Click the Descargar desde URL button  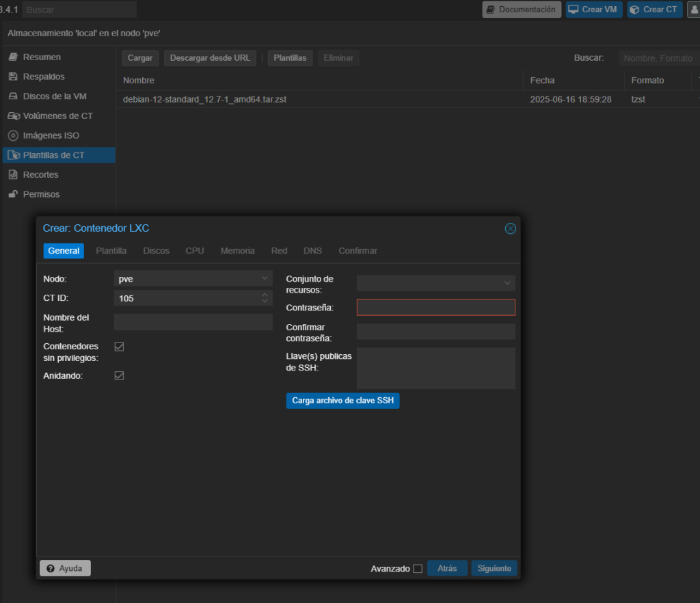click(x=210, y=58)
